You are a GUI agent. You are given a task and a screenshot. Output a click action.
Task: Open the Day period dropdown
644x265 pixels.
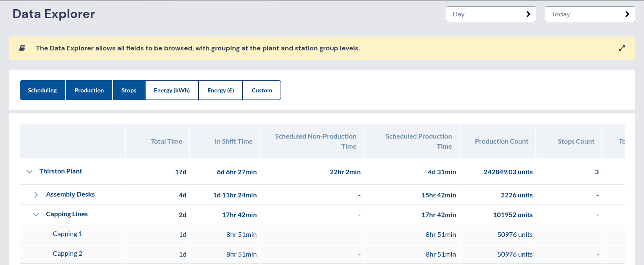pos(491,14)
